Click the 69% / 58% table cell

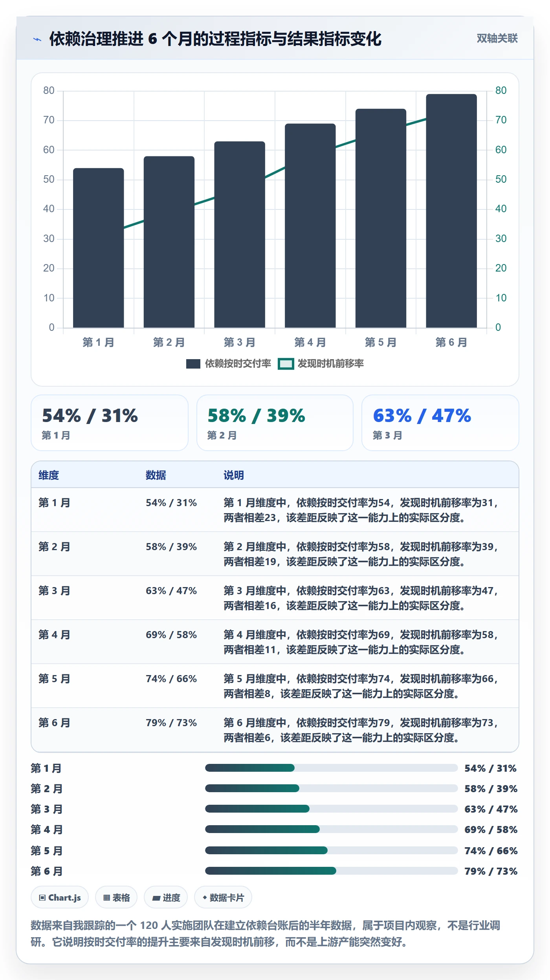171,635
